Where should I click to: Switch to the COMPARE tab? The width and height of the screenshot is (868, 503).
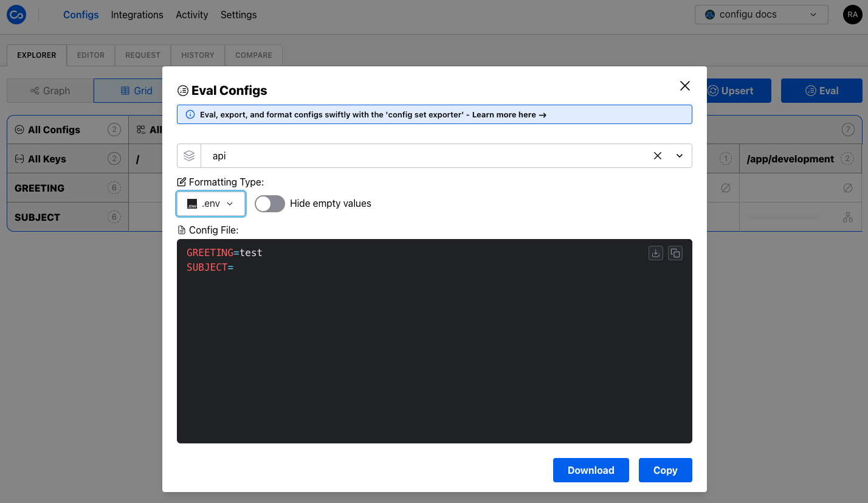(x=253, y=55)
